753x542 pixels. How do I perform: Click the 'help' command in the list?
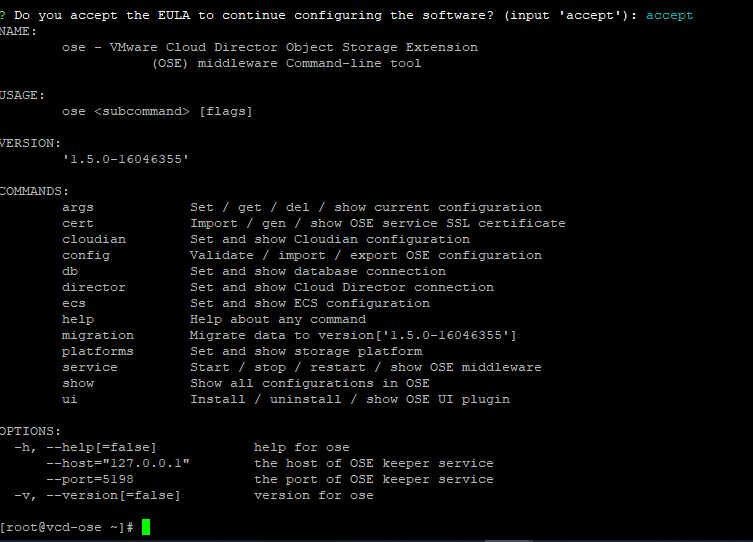click(77, 319)
